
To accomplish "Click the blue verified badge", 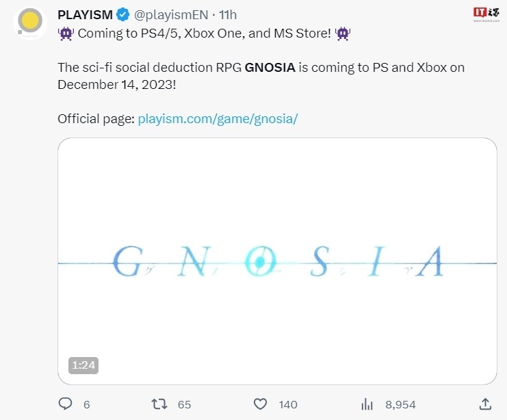I will tap(122, 14).
